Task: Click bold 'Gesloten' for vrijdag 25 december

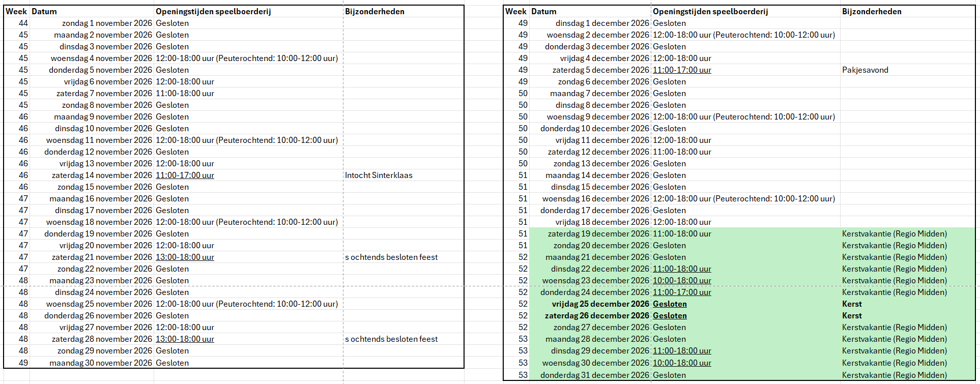Action: tap(670, 304)
